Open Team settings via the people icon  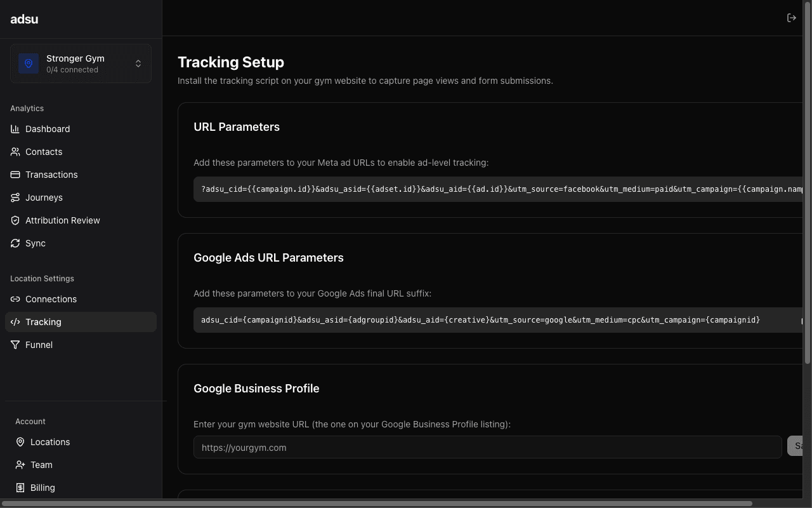[x=20, y=465]
